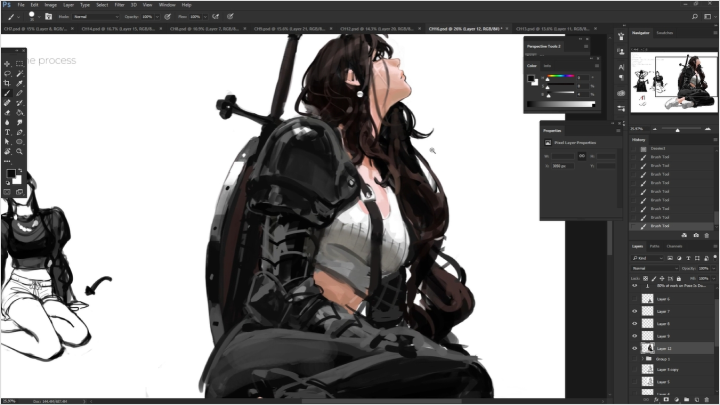Image resolution: width=720 pixels, height=405 pixels.
Task: Open the Flow dropdown in options bar
Action: 205,17
